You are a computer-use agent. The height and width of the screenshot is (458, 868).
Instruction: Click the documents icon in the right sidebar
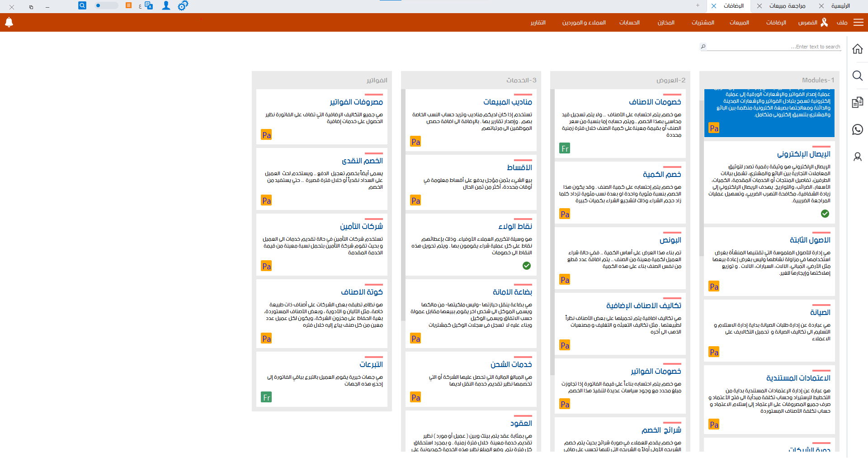(x=857, y=102)
